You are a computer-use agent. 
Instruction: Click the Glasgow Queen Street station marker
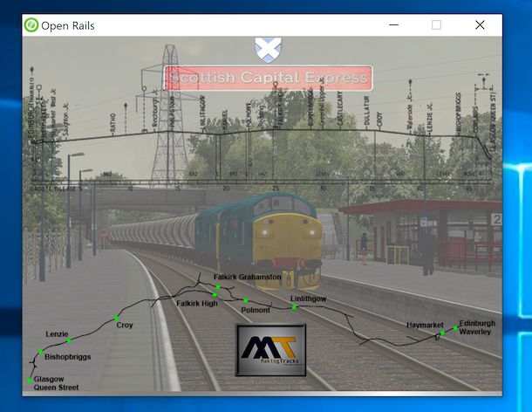coord(30,381)
